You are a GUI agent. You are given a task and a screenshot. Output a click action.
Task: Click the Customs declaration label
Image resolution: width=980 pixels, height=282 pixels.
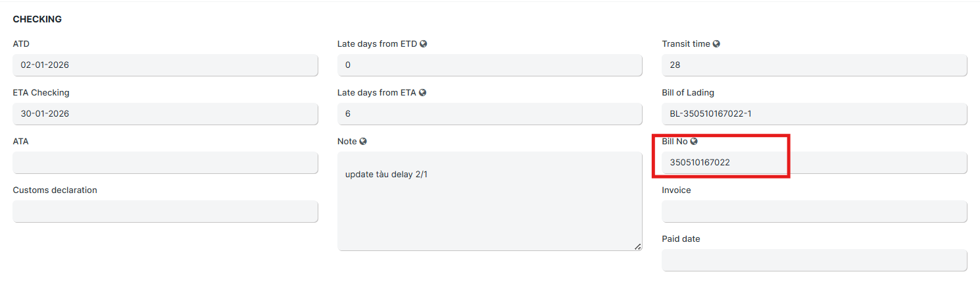pyautogui.click(x=55, y=190)
